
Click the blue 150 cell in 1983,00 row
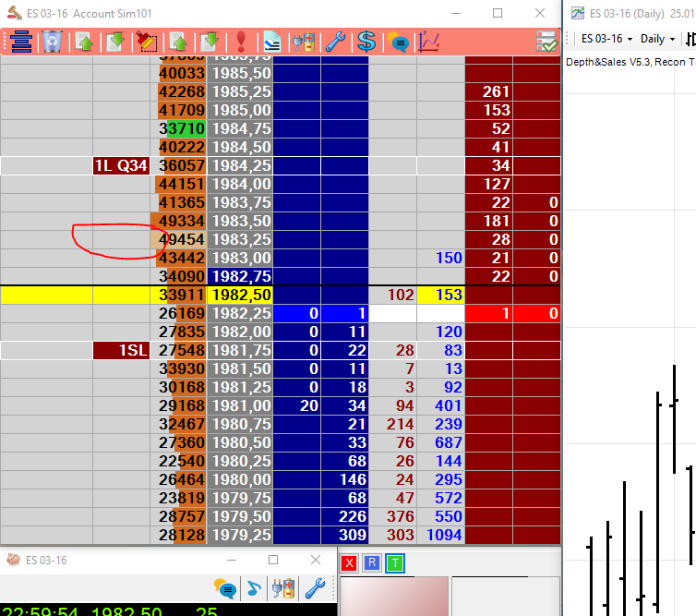tap(441, 258)
